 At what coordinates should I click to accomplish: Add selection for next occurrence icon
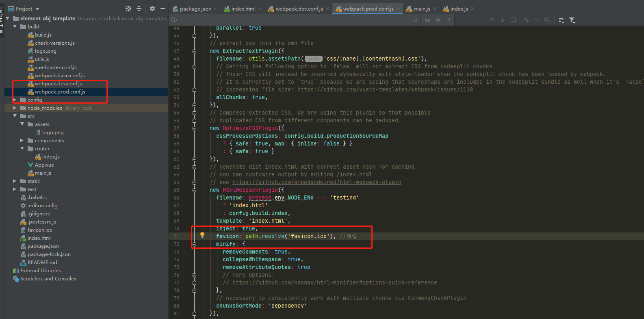click(527, 20)
